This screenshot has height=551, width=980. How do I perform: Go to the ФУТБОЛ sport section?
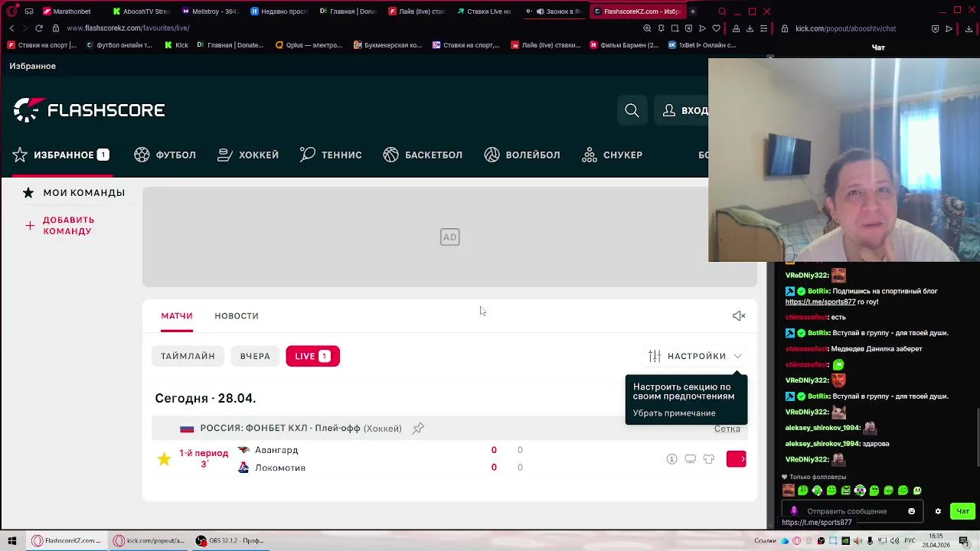[165, 155]
